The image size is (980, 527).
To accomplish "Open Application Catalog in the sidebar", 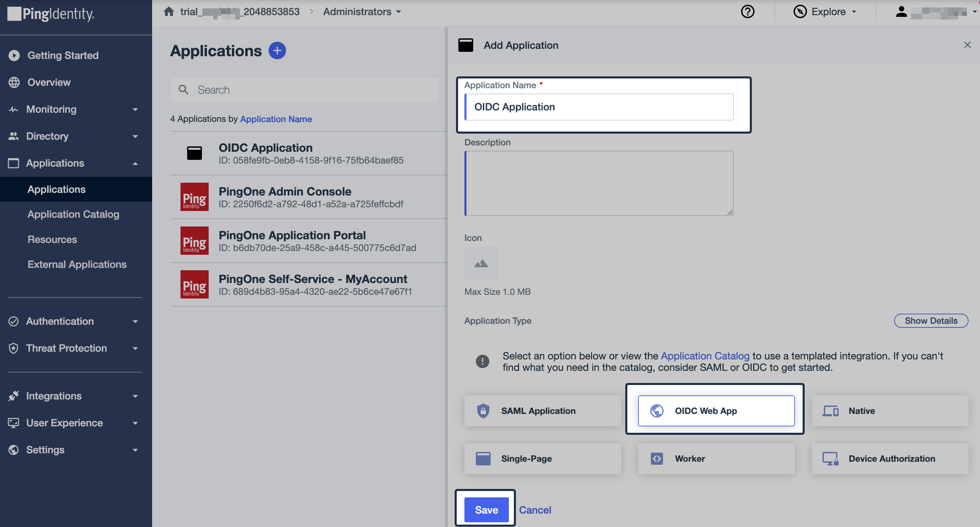I will 73,214.
